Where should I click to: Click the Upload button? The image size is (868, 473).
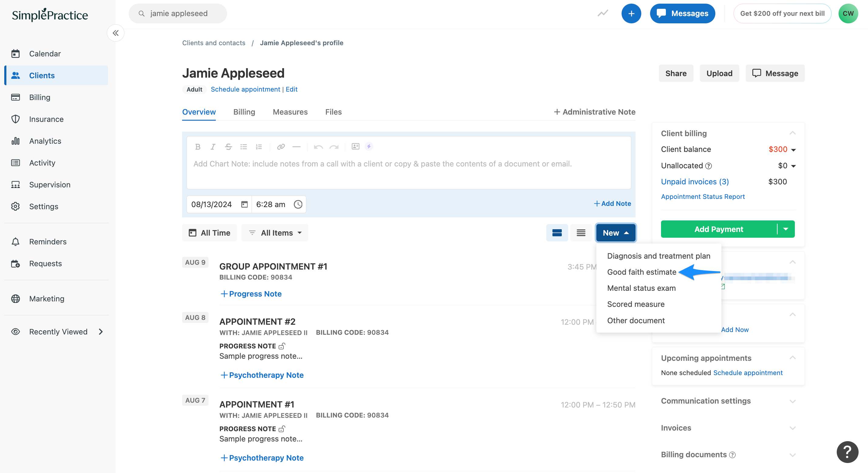coord(719,73)
